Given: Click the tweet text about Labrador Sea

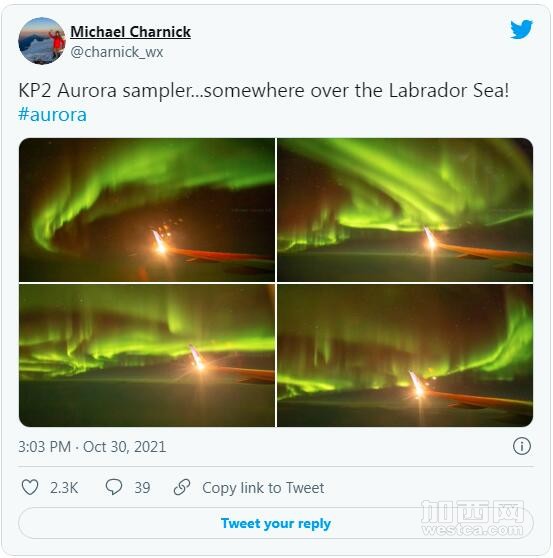Looking at the screenshot, I should 263,90.
